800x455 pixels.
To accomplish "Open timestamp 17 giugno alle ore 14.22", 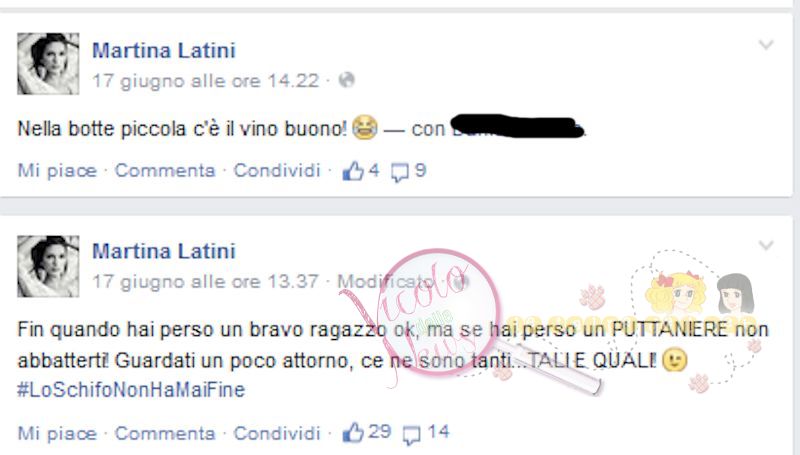I will pos(206,81).
